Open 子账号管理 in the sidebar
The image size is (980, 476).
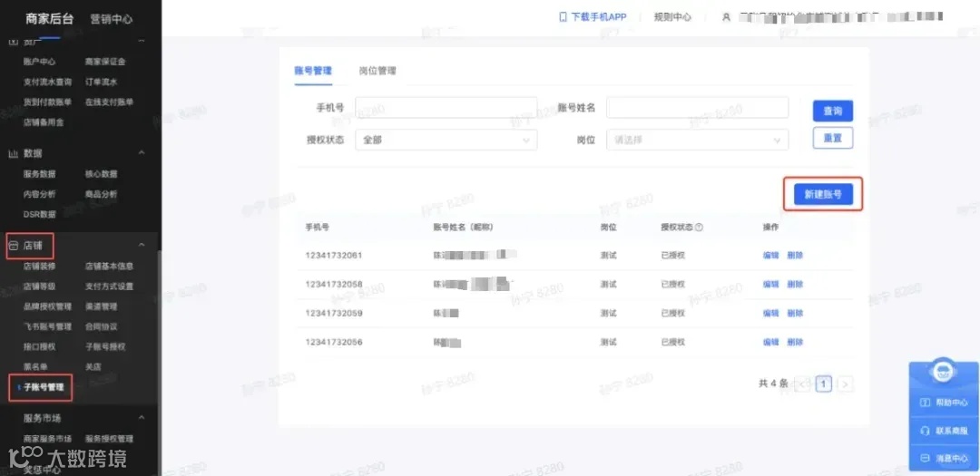[44, 387]
